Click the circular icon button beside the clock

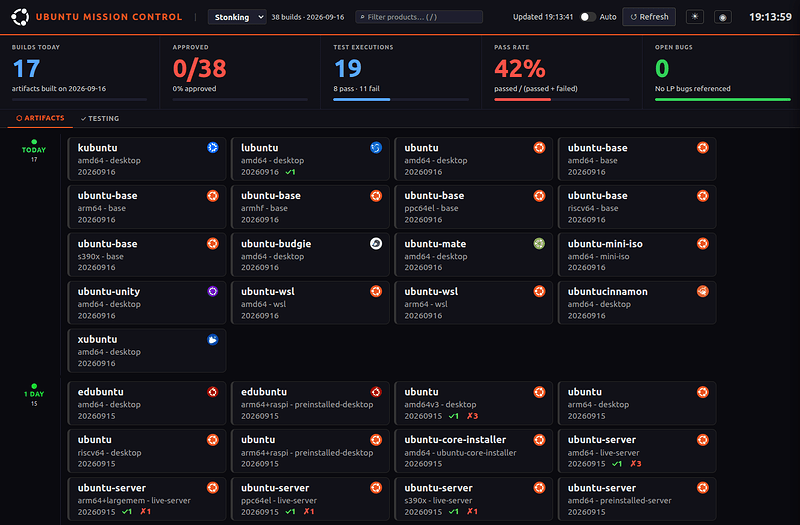pyautogui.click(x=722, y=17)
